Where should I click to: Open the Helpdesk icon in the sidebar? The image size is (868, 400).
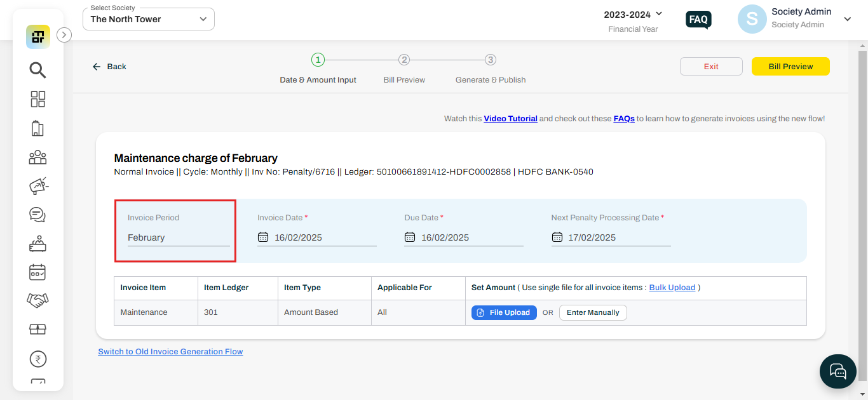pos(37,243)
